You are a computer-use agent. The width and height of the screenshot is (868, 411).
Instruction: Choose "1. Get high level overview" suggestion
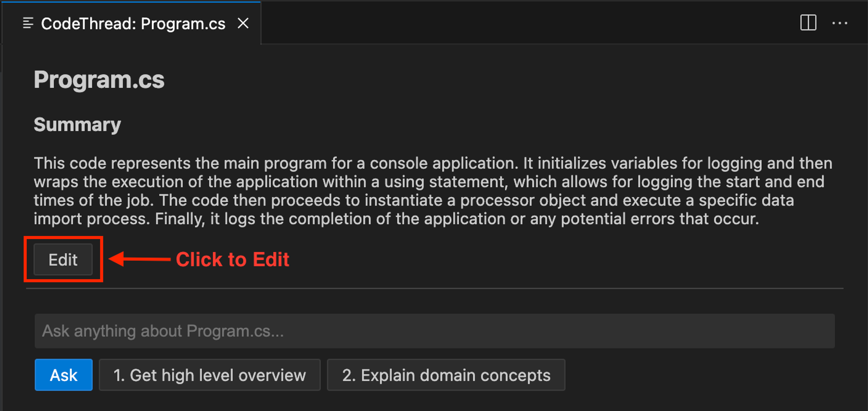(210, 375)
